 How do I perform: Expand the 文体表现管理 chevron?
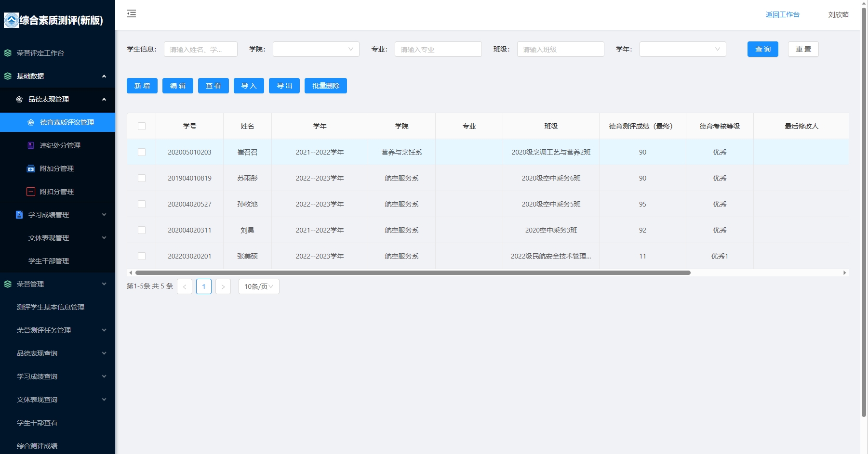tap(104, 238)
